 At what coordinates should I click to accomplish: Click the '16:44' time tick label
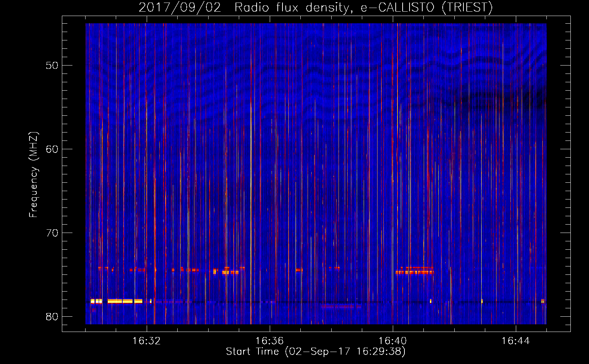click(x=515, y=341)
